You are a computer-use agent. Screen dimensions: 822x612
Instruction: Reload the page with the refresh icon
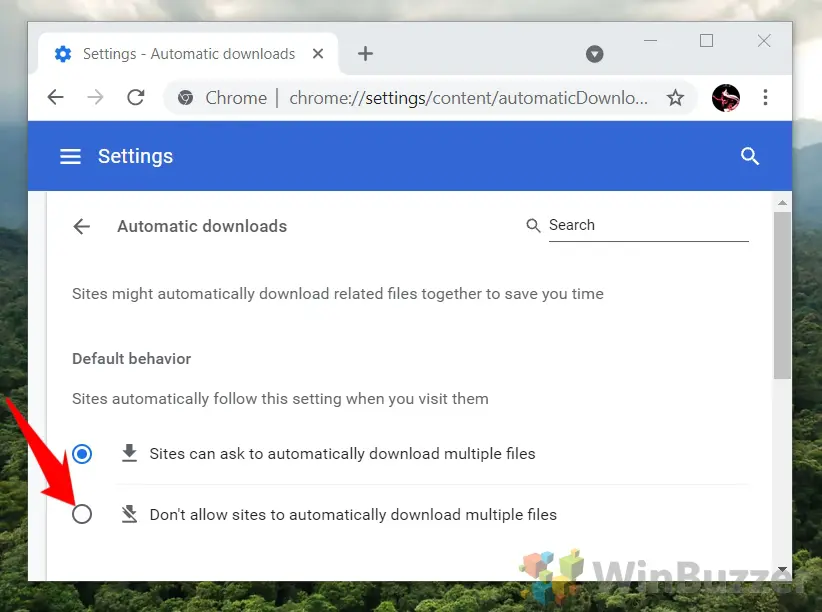click(135, 98)
